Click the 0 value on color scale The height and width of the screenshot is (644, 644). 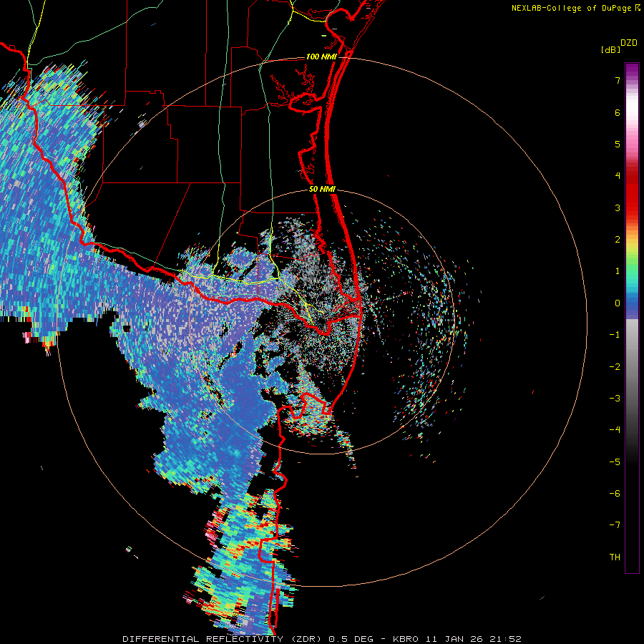[618, 303]
